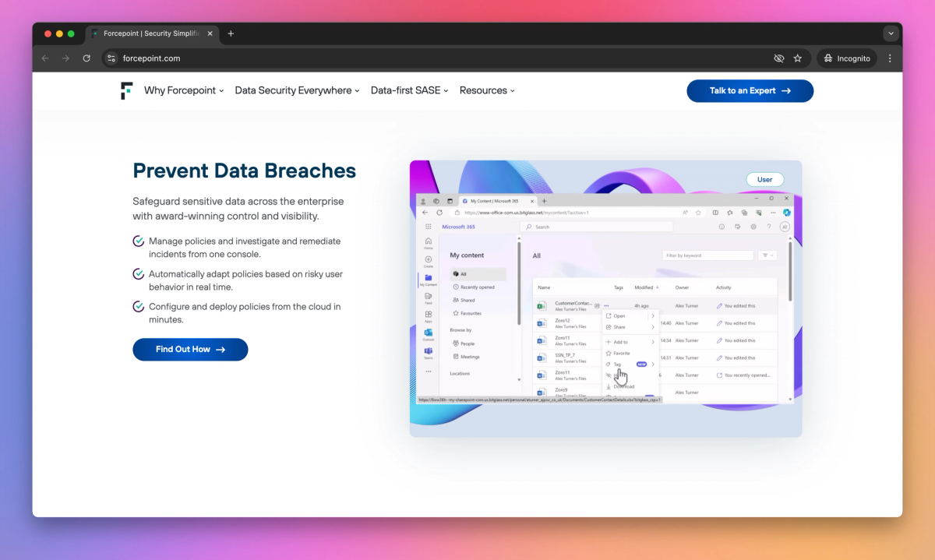Viewport: 935px width, 560px height.
Task: Click Home icon in Microsoft 365 sidebar
Action: pyautogui.click(x=428, y=243)
